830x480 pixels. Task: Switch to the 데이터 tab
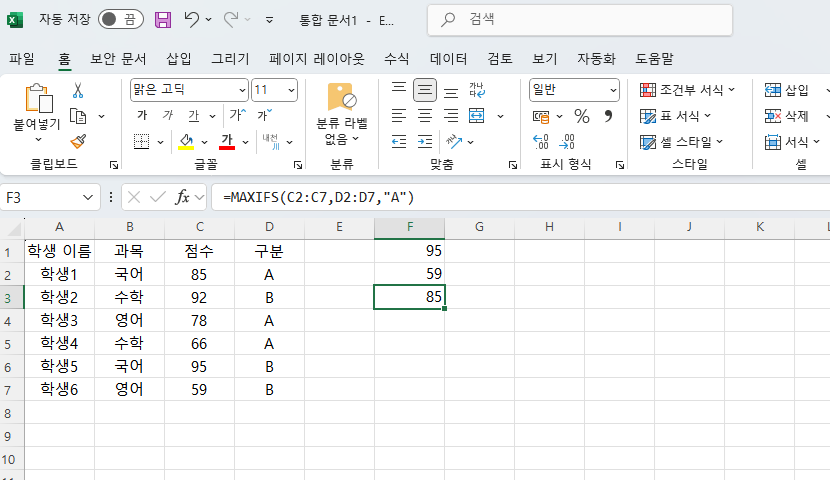[x=448, y=59]
